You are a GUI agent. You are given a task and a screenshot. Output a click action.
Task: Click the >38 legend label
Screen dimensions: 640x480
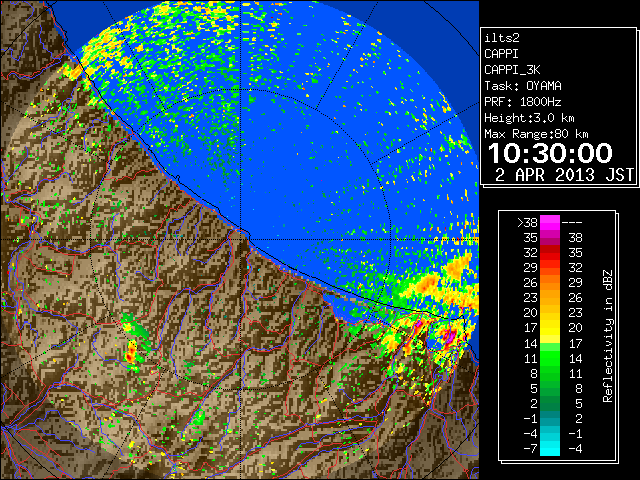(x=527, y=223)
